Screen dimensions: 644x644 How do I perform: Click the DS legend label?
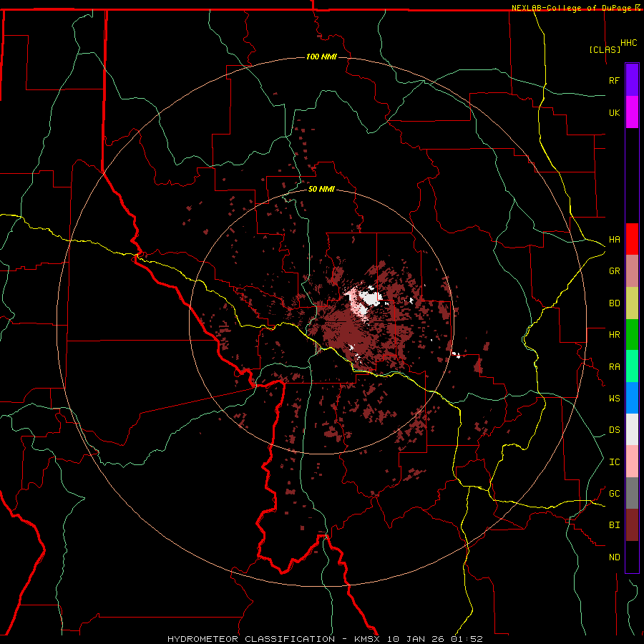[614, 430]
